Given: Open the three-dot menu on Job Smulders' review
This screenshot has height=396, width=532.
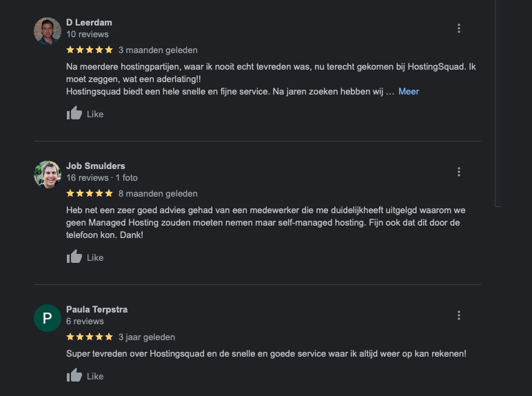Looking at the screenshot, I should pos(459,172).
